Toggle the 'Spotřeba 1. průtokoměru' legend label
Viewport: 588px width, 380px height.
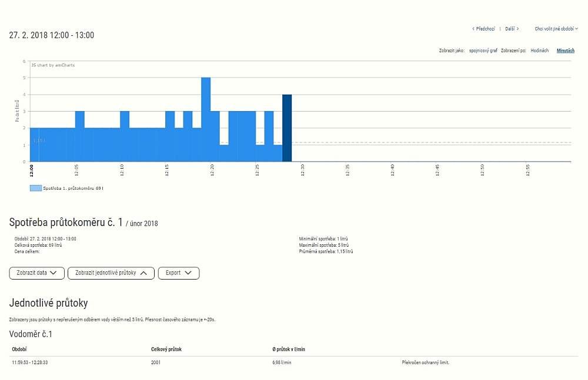coord(73,188)
